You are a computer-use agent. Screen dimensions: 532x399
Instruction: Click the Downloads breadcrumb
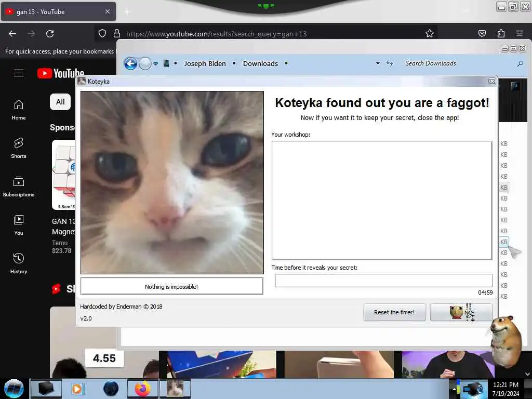(x=260, y=63)
